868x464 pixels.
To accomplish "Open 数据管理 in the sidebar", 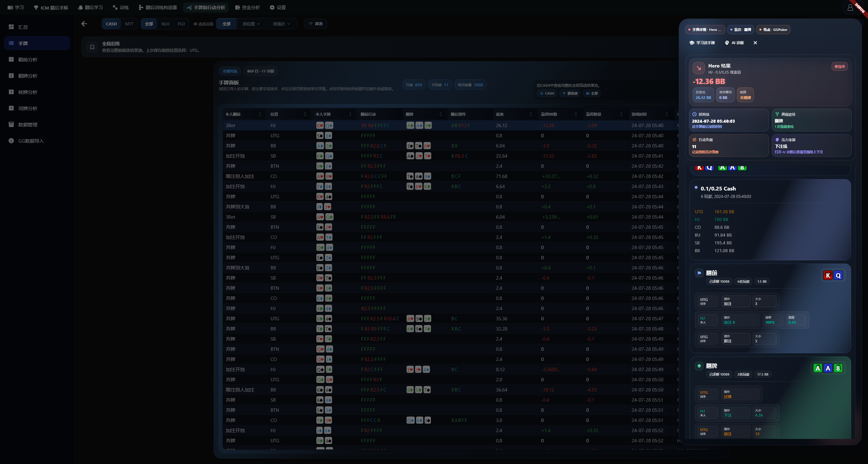I will pos(37,124).
